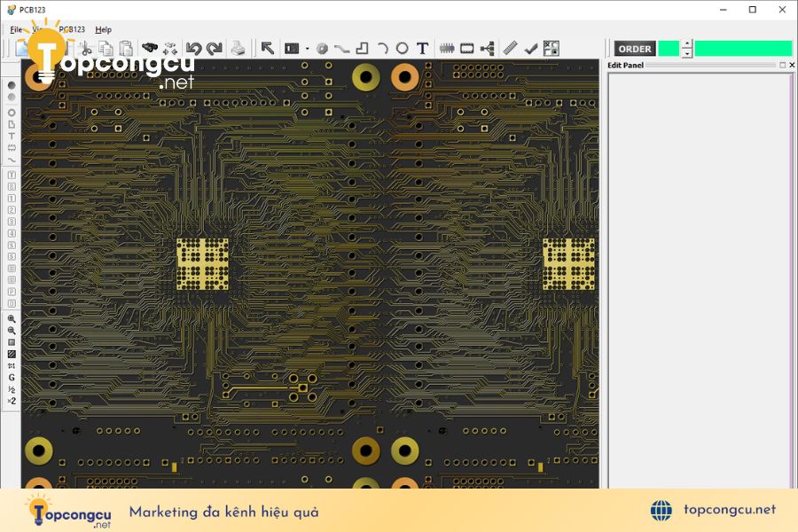Click the Edit Panel empty content area
The image size is (798, 532).
tap(699, 280)
